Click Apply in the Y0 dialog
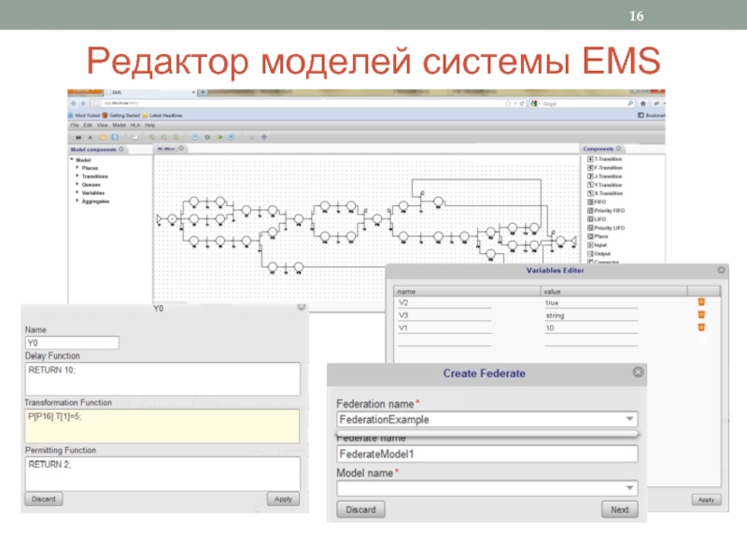 [283, 499]
